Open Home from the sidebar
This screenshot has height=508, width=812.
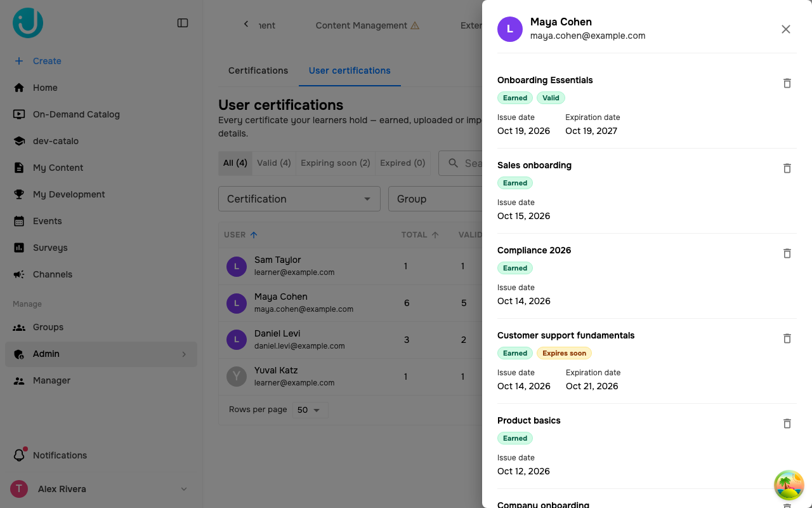pos(101,88)
